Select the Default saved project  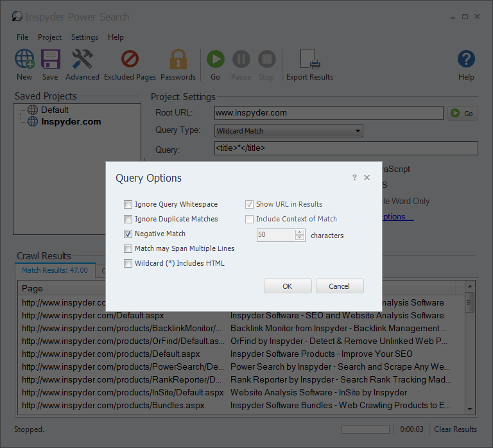pos(55,110)
